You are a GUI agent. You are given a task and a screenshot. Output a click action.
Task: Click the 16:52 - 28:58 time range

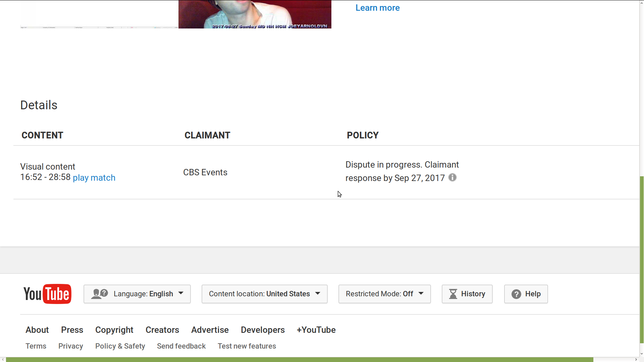pyautogui.click(x=45, y=177)
